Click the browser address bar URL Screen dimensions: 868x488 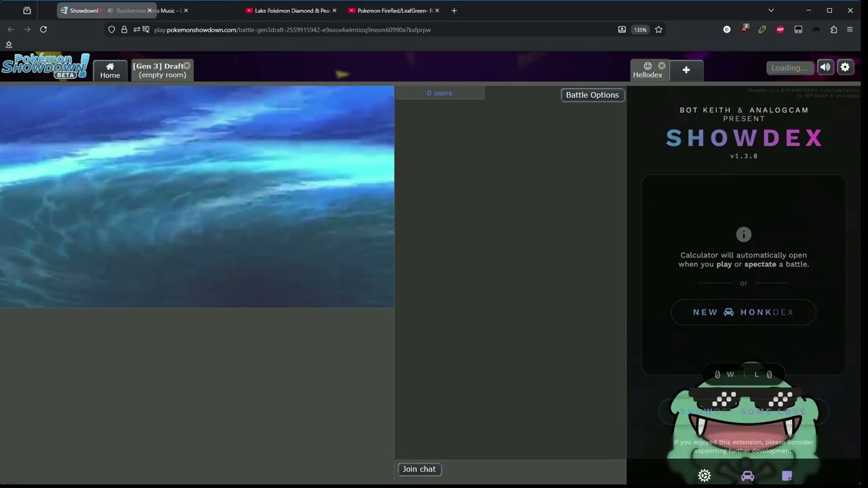(292, 30)
